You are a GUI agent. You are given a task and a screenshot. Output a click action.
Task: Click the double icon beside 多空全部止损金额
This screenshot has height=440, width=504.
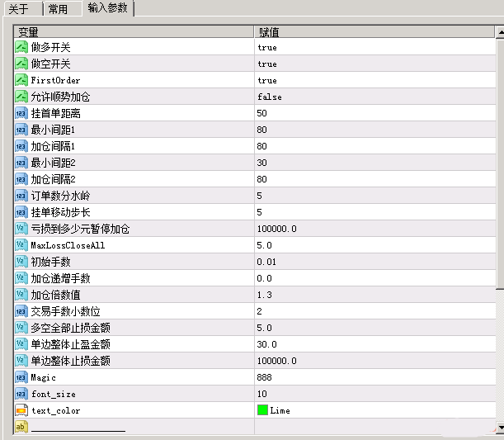(21, 328)
